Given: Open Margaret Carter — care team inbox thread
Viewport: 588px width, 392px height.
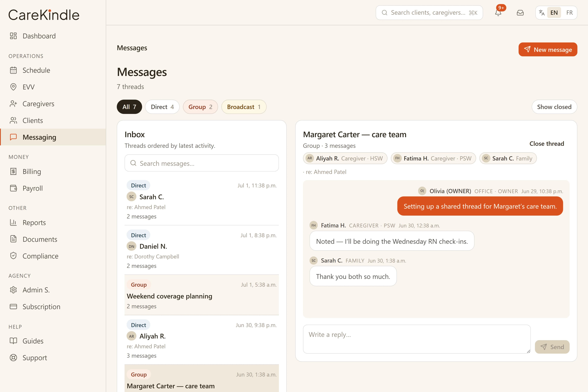Looking at the screenshot, I should pyautogui.click(x=202, y=378).
